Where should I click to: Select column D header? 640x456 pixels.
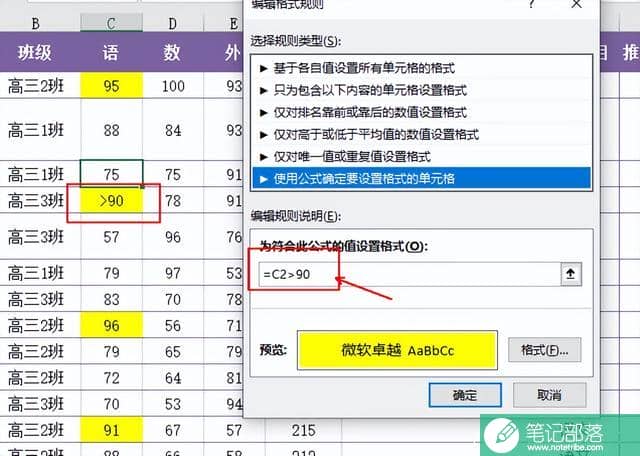click(x=173, y=23)
